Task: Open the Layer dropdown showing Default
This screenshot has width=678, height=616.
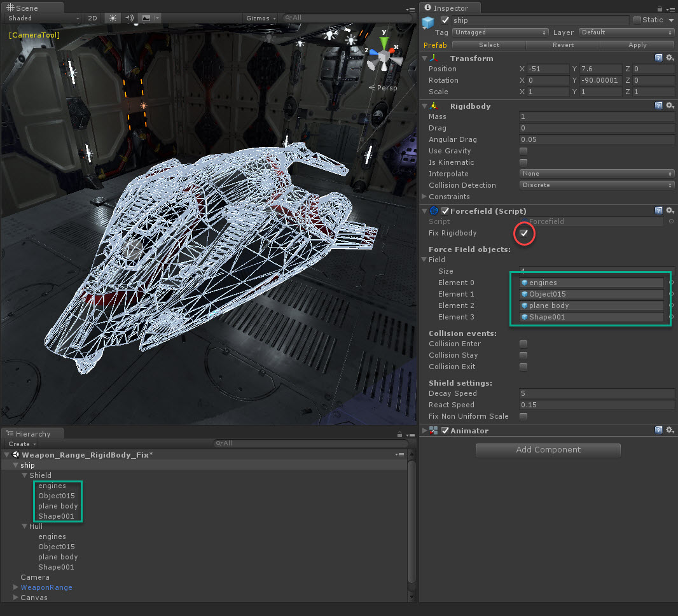Action: tap(626, 32)
